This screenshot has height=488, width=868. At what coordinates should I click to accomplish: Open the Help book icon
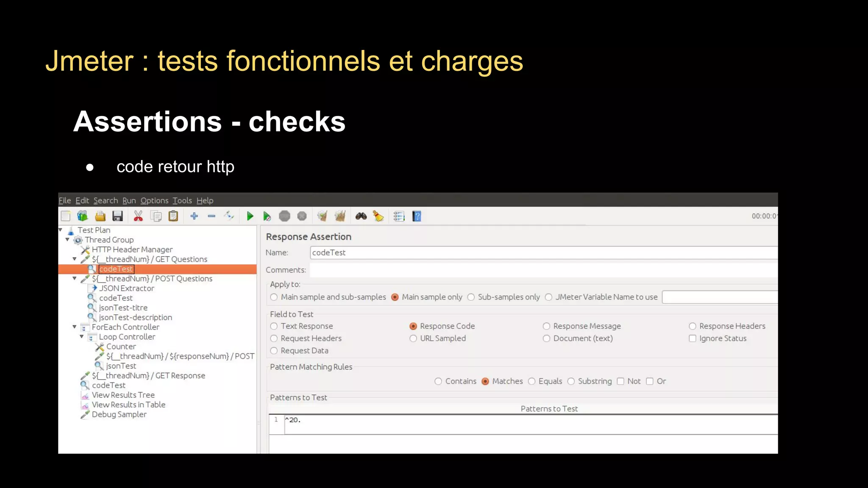click(417, 216)
